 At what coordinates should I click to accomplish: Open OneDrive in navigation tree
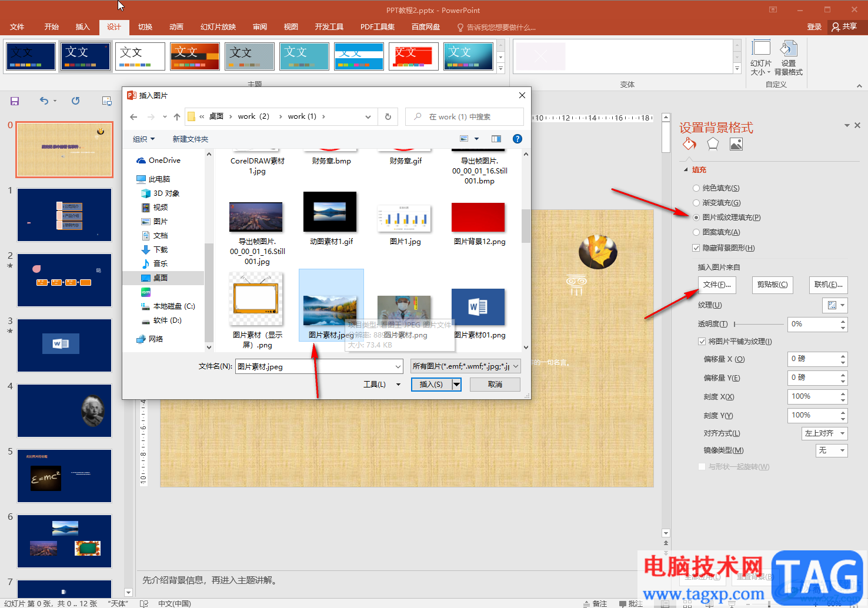[x=158, y=161]
